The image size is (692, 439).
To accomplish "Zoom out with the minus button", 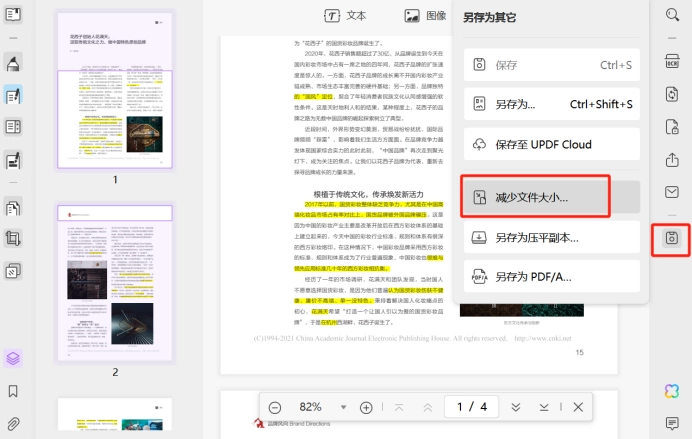I will 275,407.
